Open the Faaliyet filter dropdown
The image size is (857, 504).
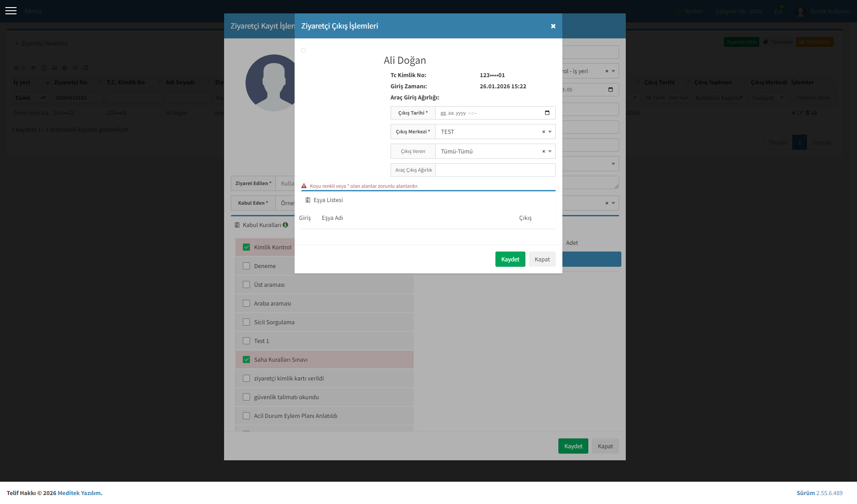pyautogui.click(x=769, y=98)
